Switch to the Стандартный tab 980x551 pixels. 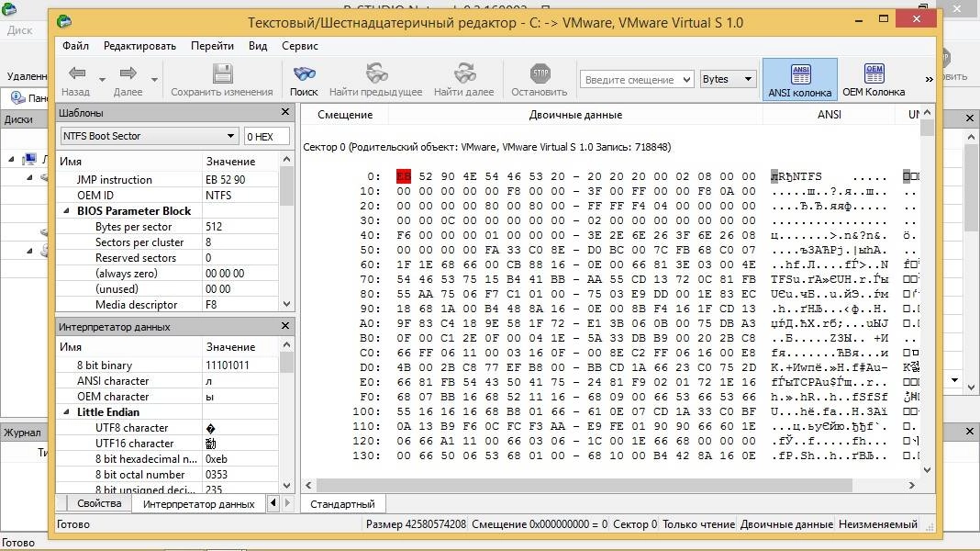[x=342, y=504]
